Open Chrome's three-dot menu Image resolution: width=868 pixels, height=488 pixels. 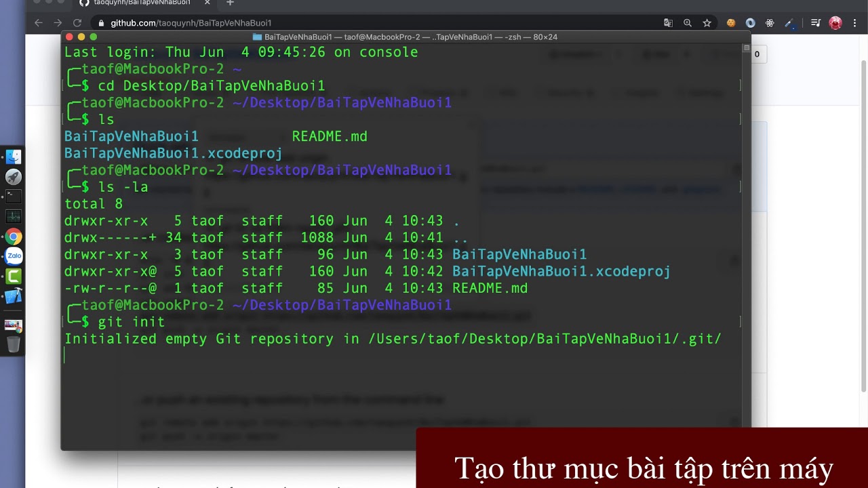pyautogui.click(x=855, y=23)
